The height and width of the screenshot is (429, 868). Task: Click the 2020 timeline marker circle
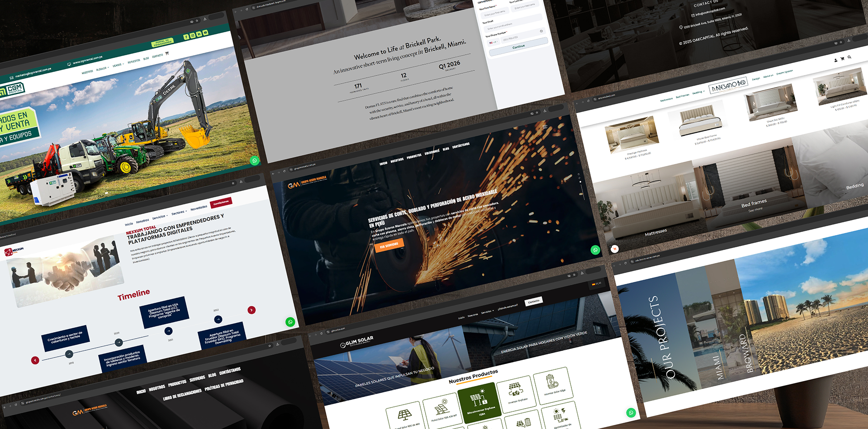[119, 342]
